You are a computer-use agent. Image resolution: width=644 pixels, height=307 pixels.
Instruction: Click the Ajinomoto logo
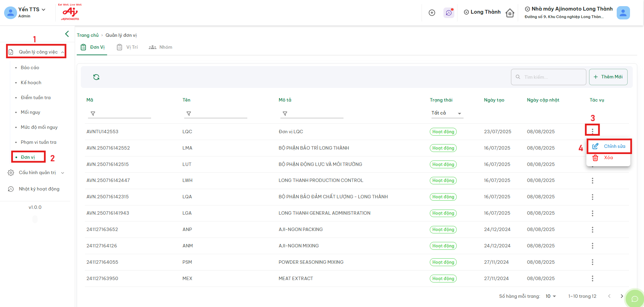point(70,12)
